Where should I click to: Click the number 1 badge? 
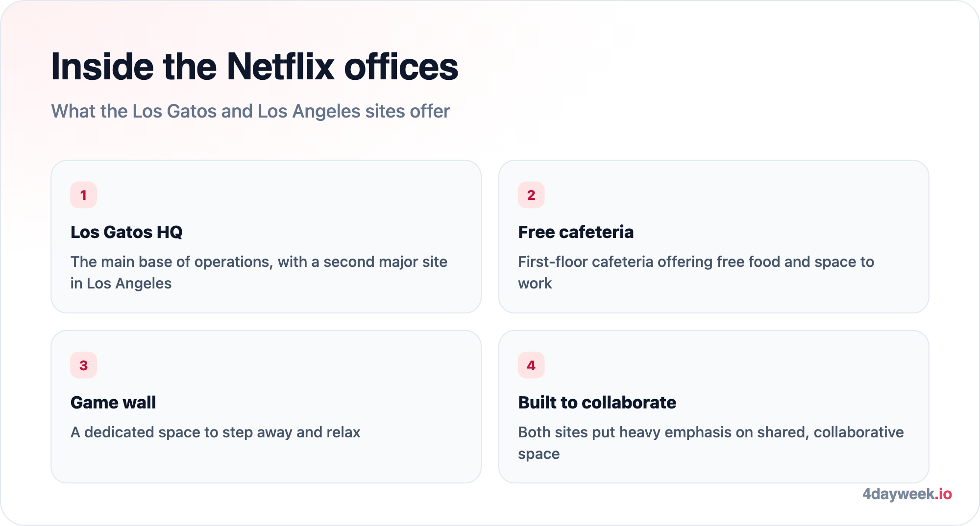83,195
